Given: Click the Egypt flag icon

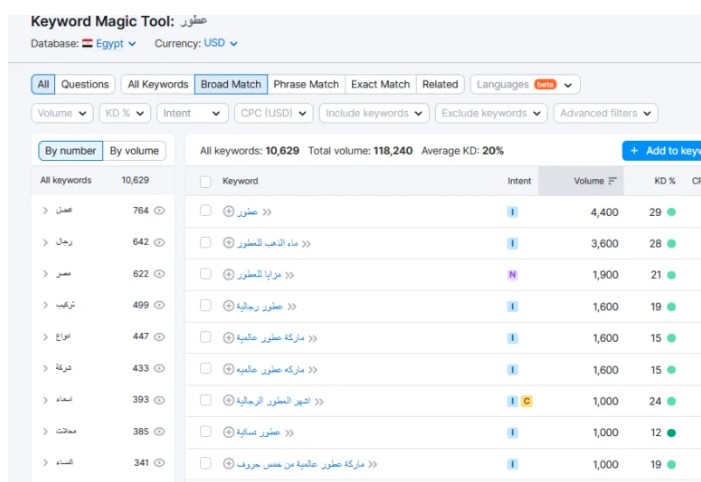Looking at the screenshot, I should point(87,43).
